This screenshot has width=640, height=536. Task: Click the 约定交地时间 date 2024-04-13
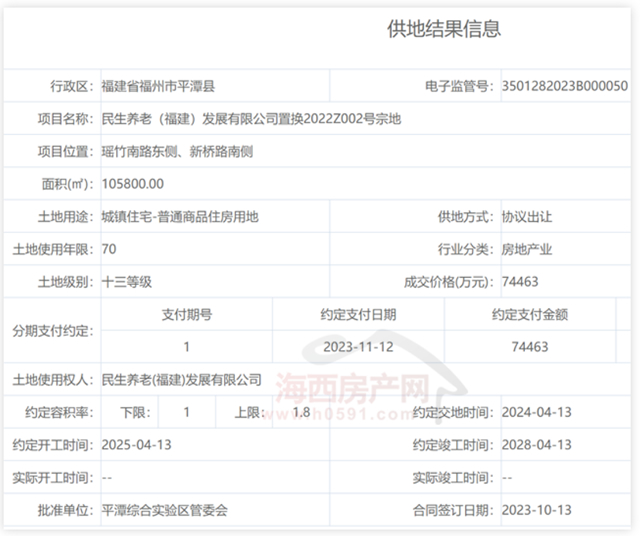coord(537,412)
